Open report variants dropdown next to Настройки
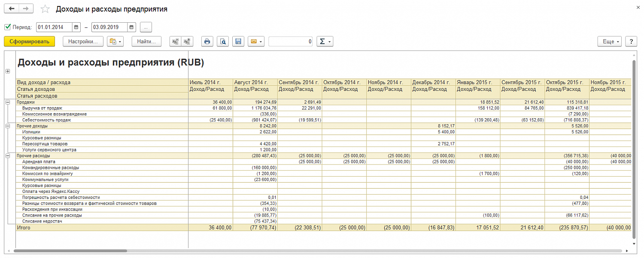The width and height of the screenshot is (644, 258). coord(115,42)
